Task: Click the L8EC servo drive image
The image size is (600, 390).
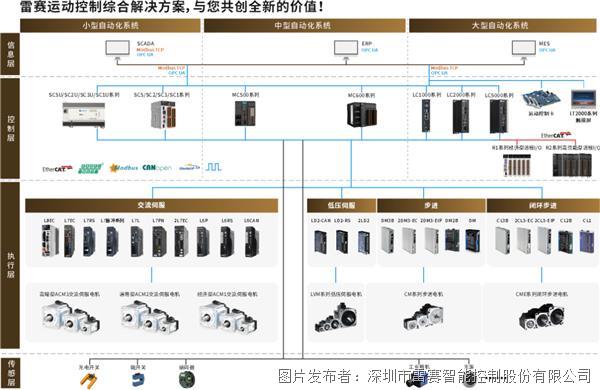Action: tap(51, 240)
